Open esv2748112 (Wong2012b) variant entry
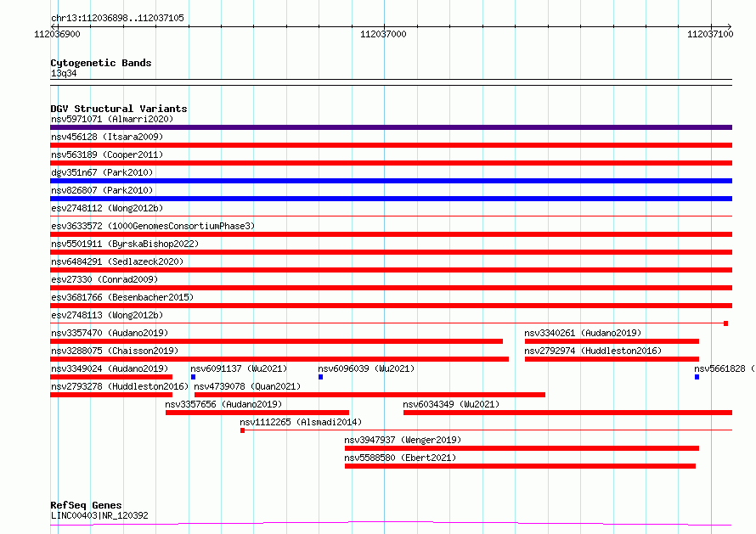Viewport: 756px width, 534px height. [107, 208]
